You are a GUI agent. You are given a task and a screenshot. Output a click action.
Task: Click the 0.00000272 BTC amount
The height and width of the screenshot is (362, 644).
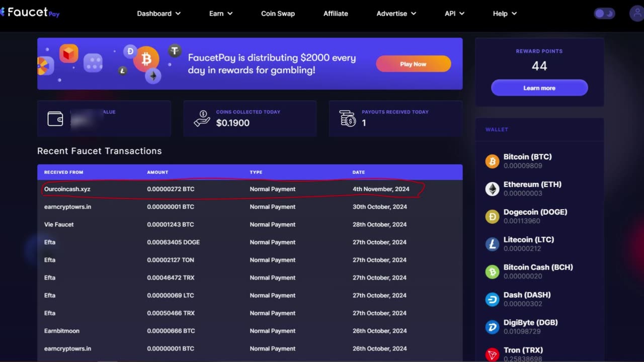(x=171, y=189)
